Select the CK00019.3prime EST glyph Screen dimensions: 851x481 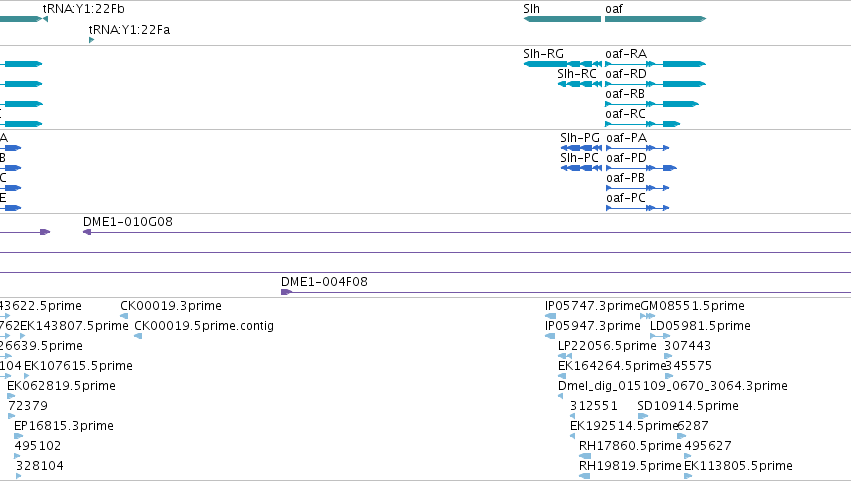pos(124,316)
